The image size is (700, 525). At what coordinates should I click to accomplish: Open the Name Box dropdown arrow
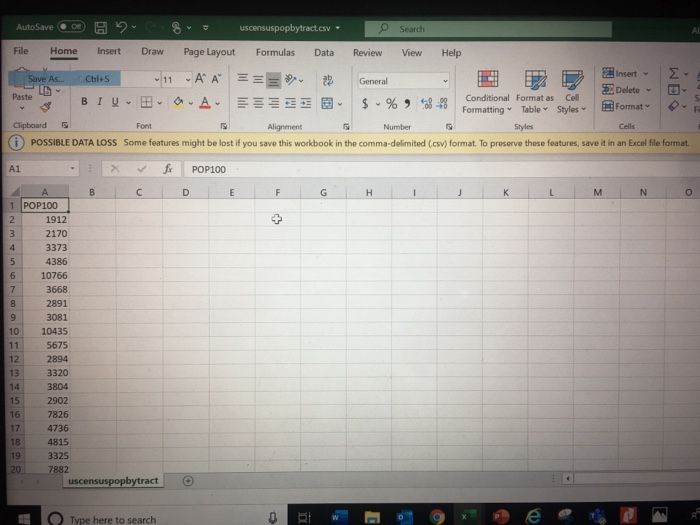pyautogui.click(x=72, y=169)
